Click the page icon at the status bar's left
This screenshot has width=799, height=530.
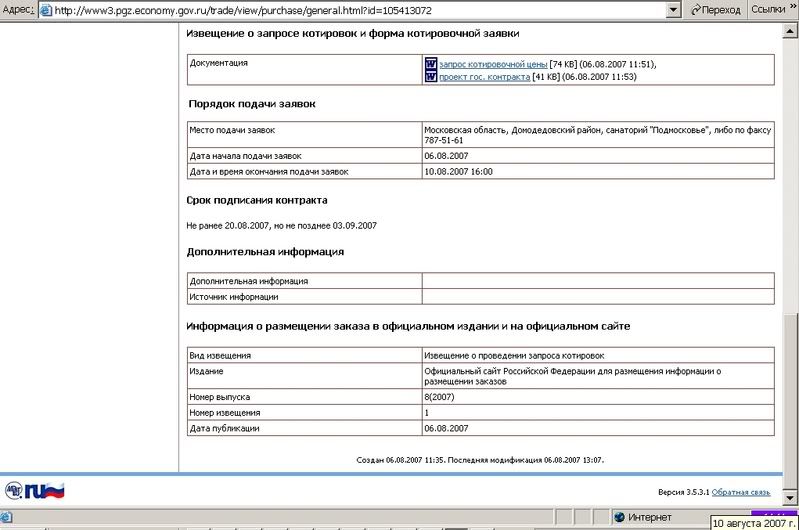pos(7,517)
